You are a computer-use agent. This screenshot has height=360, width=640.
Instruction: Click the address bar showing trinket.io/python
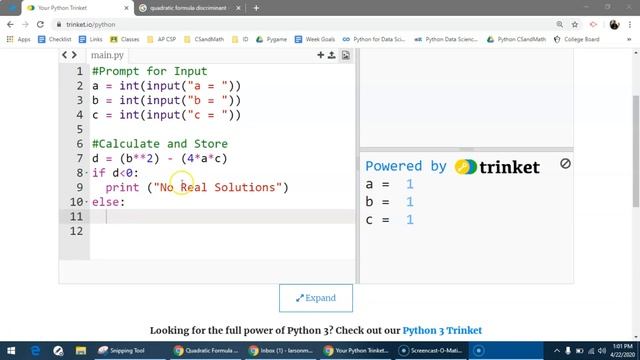pos(302,24)
